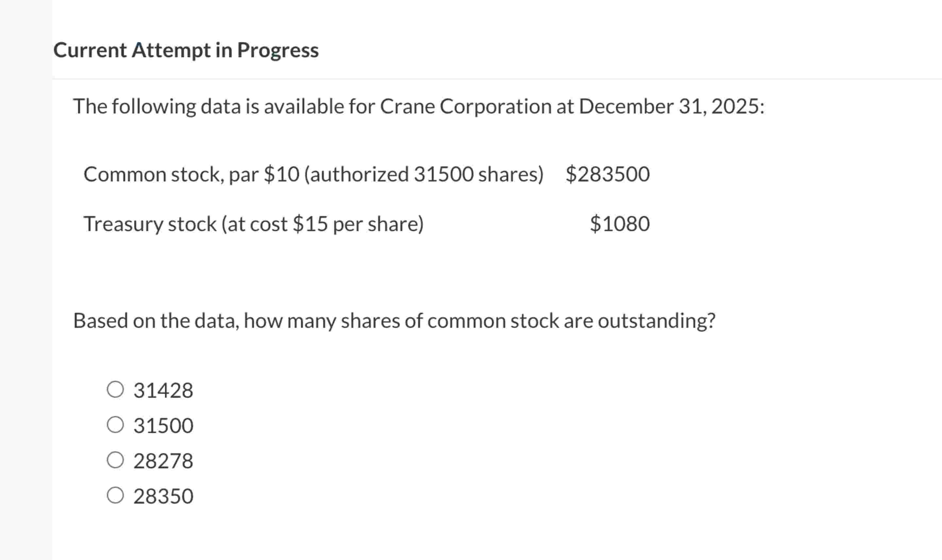Click the answer label 28278
Screen dimensions: 942x560
pyautogui.click(x=163, y=460)
